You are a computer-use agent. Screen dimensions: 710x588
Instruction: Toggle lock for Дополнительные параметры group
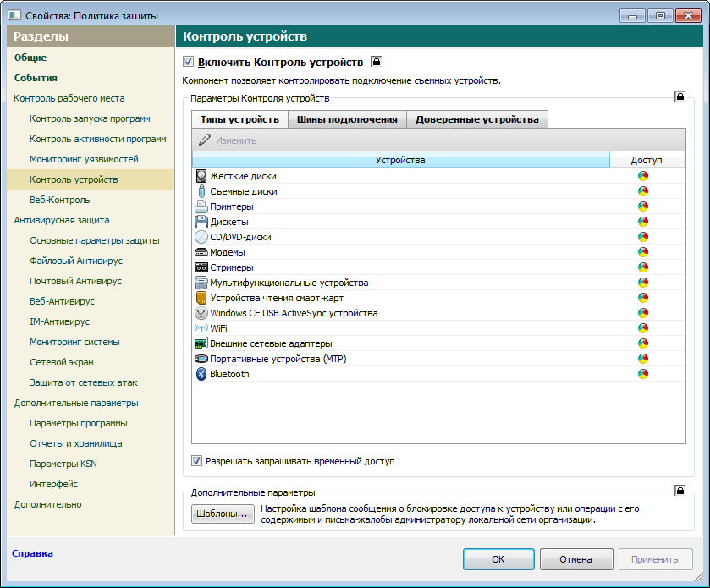pyautogui.click(x=680, y=490)
